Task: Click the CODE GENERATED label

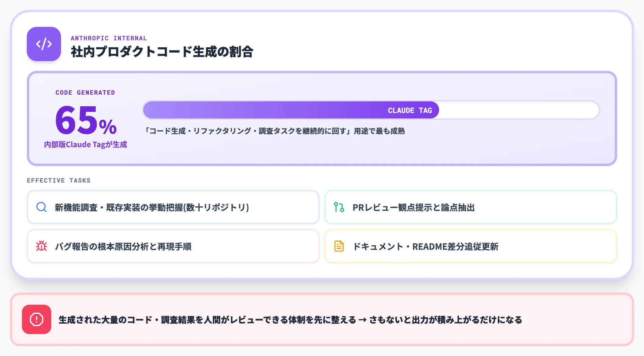Action: (85, 93)
